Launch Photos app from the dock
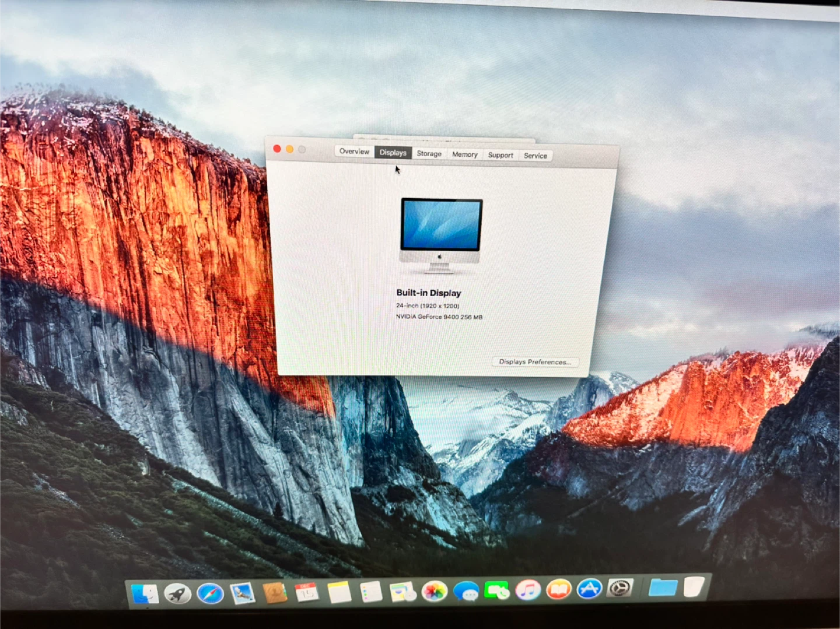The image size is (840, 629). 435,591
